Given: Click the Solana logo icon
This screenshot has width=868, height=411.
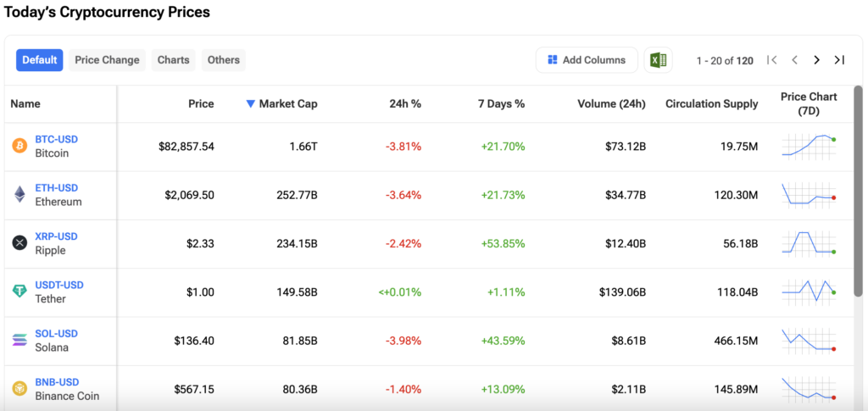Looking at the screenshot, I should 19,341.
